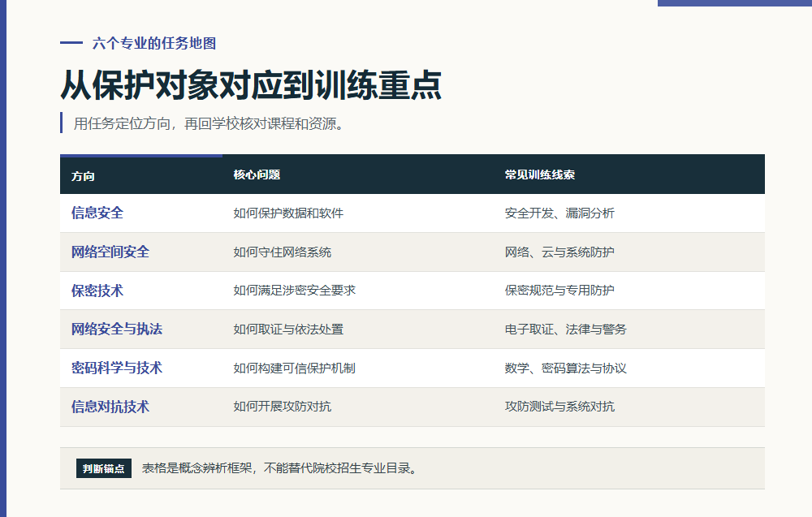Select the 信息对抗技术 row title
This screenshot has width=812, height=517.
click(110, 407)
